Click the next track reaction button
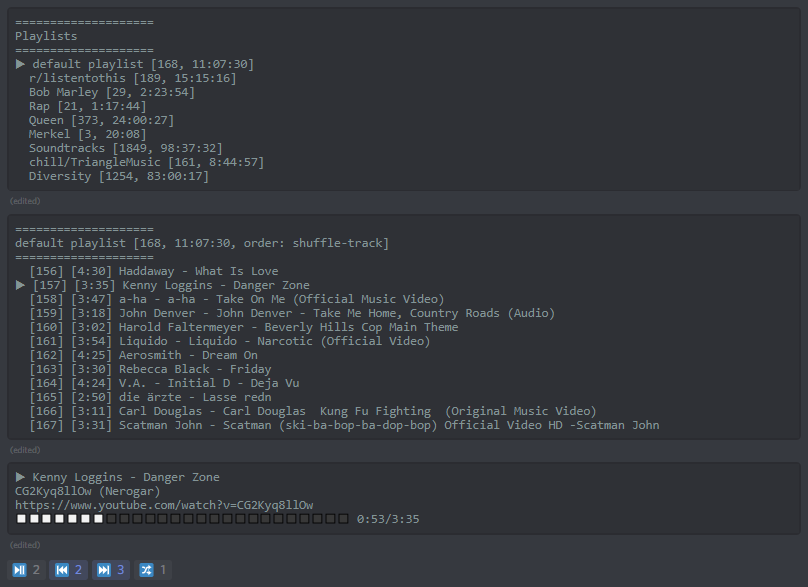 pos(111,569)
